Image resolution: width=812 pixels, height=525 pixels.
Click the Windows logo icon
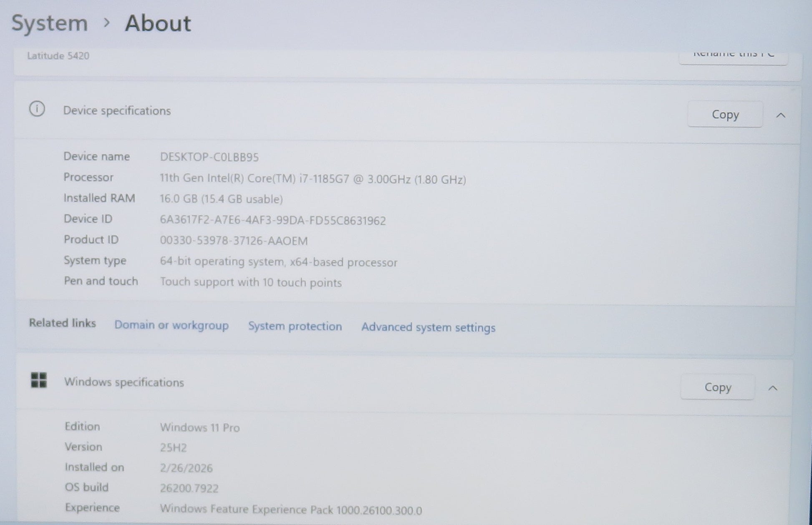point(39,380)
